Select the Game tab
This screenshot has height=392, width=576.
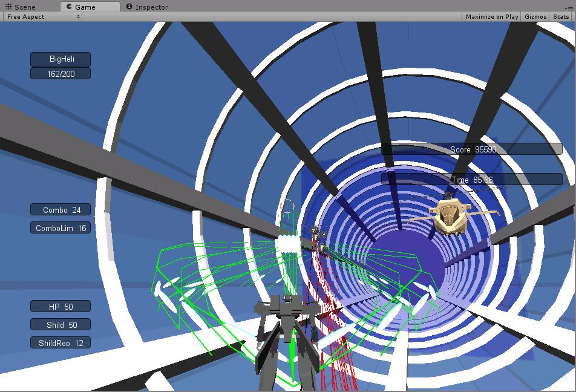(x=90, y=7)
